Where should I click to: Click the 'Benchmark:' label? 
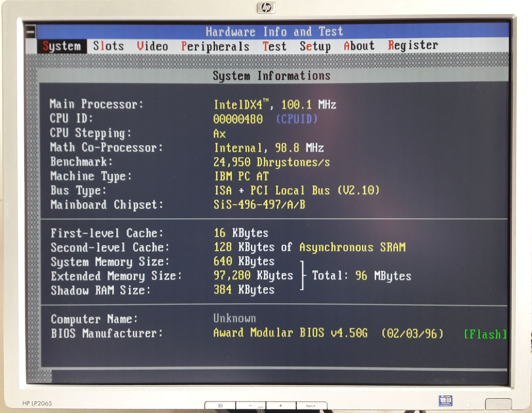(x=81, y=162)
